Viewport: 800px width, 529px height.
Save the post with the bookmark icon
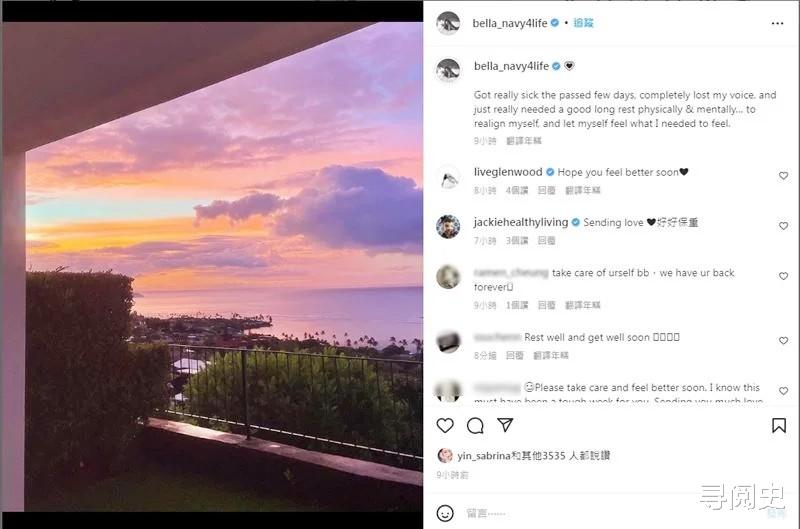click(779, 426)
